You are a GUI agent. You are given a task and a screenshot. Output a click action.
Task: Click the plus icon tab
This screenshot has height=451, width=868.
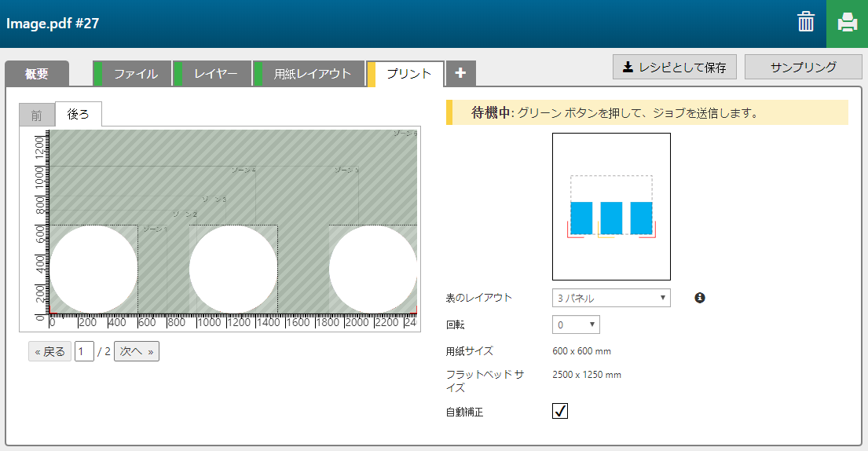click(460, 73)
